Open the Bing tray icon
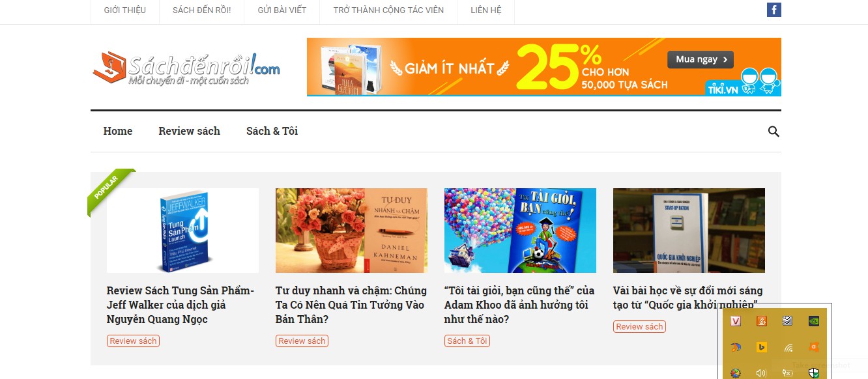The width and height of the screenshot is (868, 379). click(x=762, y=347)
